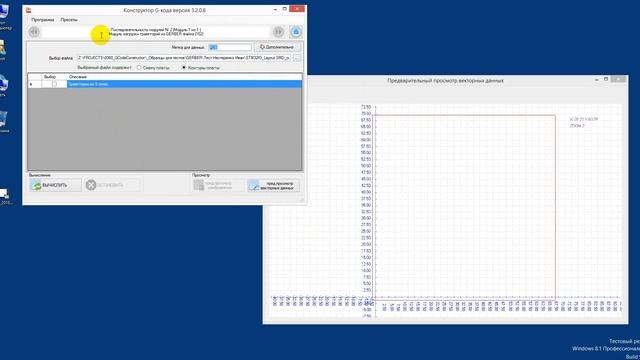Click the blue home icon button

296,32
